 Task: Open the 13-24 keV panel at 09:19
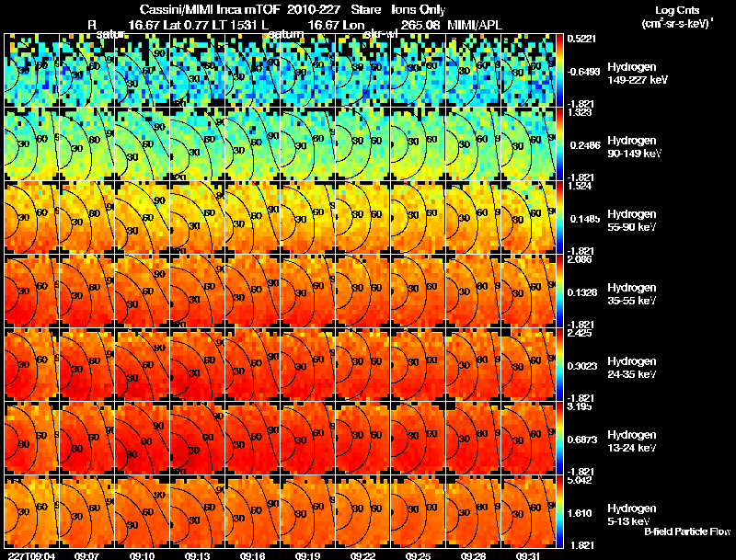click(308, 439)
